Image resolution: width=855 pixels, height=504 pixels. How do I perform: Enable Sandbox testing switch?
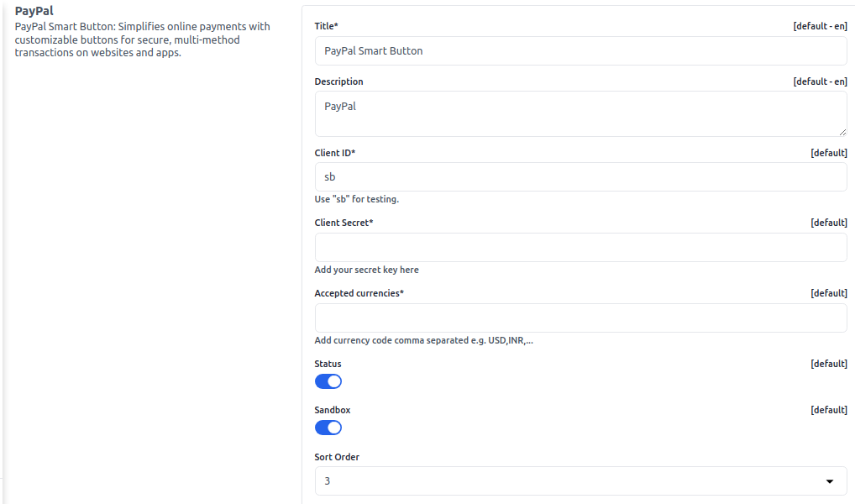pos(328,428)
